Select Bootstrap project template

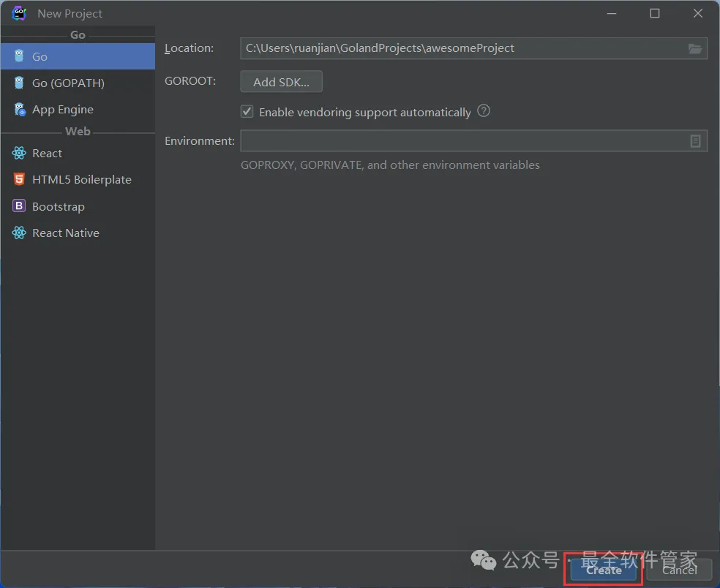[x=78, y=206]
